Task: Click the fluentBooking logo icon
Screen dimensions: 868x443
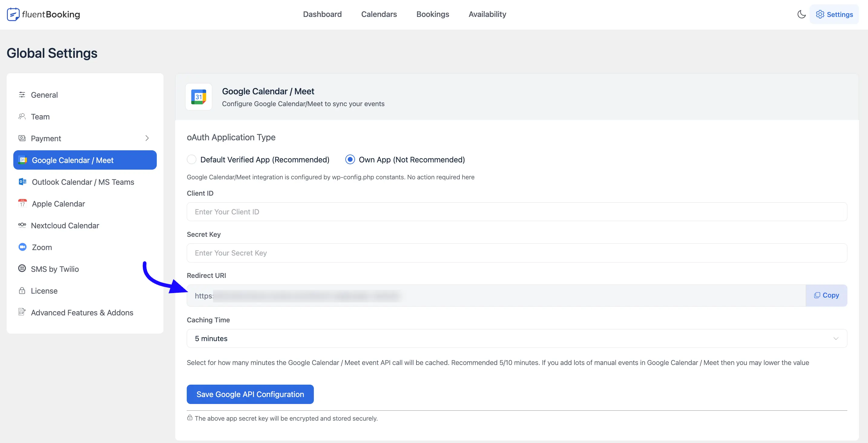Action: [13, 14]
